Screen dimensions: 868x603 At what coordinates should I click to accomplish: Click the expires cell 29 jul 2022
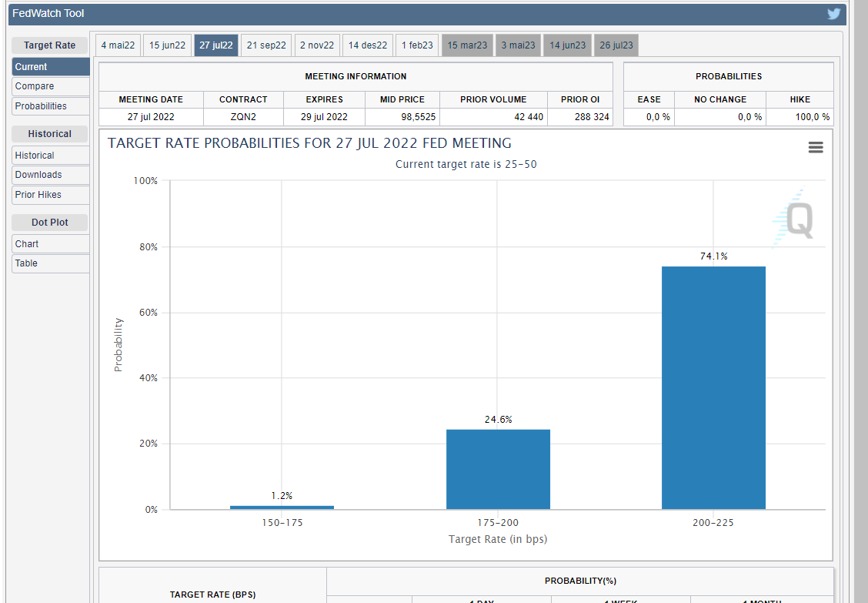point(325,117)
